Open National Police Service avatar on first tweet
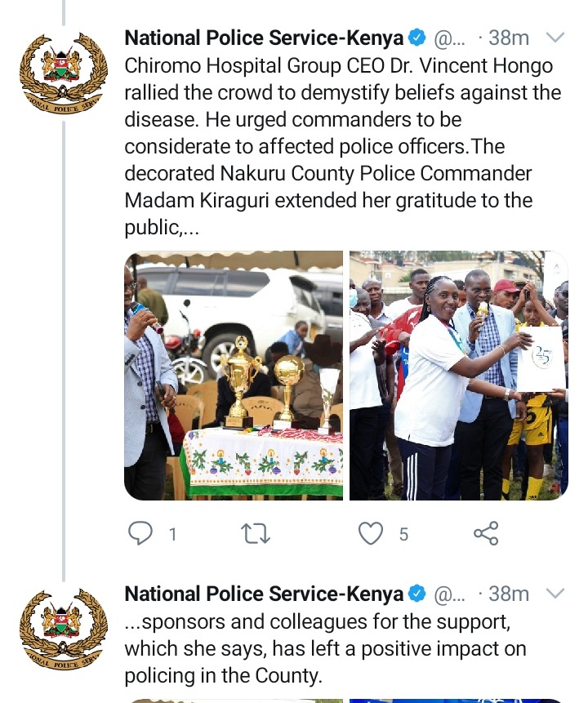 pos(63,72)
